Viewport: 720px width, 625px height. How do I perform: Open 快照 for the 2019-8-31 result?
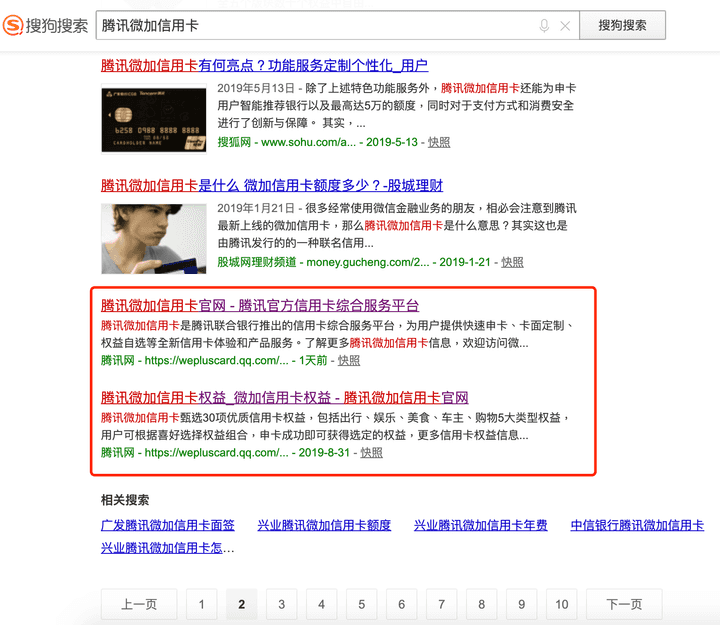click(371, 453)
